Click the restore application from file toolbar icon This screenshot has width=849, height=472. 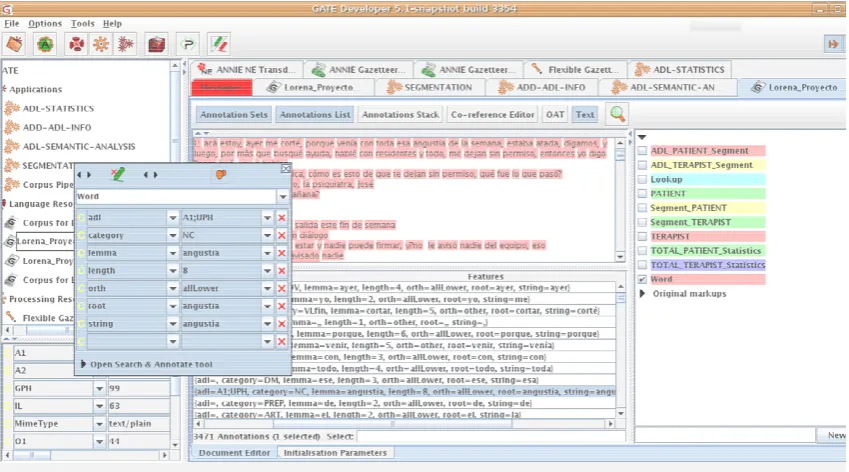click(x=15, y=44)
